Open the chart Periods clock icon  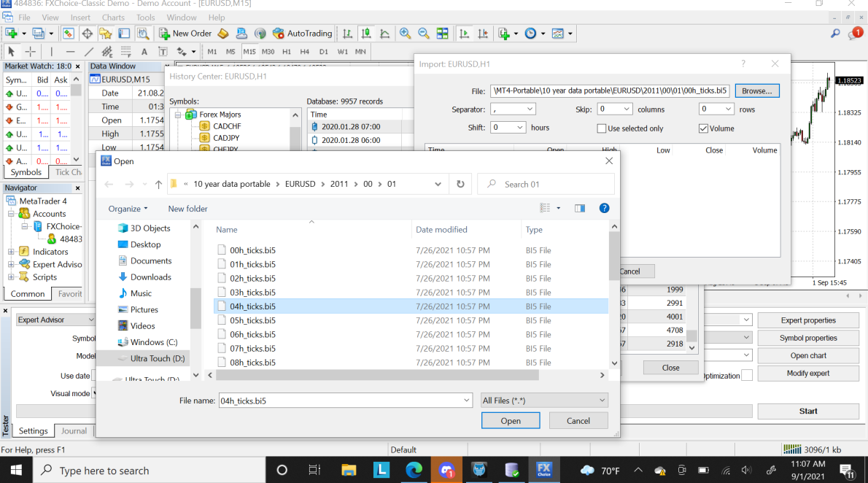530,34
